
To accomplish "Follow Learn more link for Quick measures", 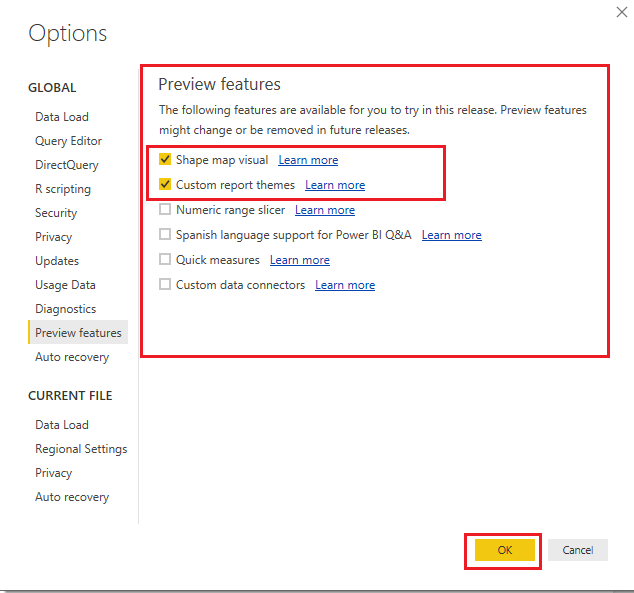I will pos(300,260).
